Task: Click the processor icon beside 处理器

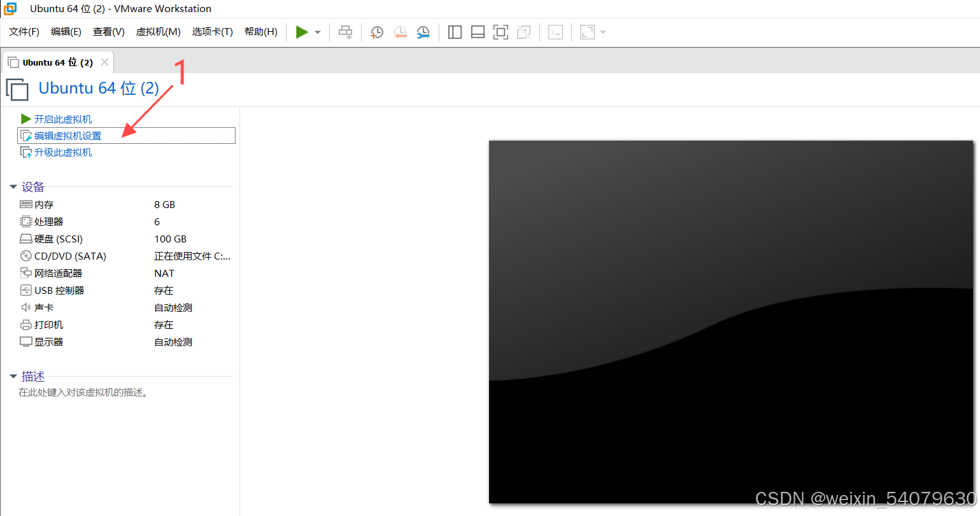Action: pyautogui.click(x=26, y=221)
